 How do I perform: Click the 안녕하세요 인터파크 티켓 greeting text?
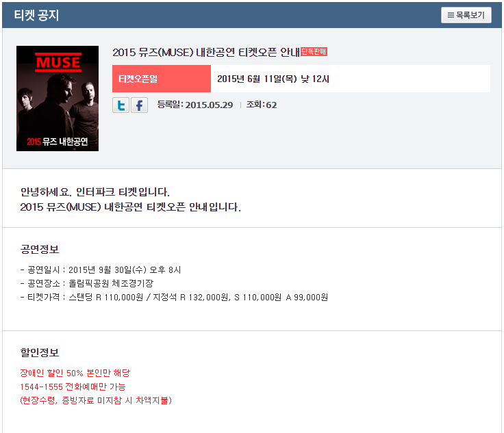pos(94,192)
